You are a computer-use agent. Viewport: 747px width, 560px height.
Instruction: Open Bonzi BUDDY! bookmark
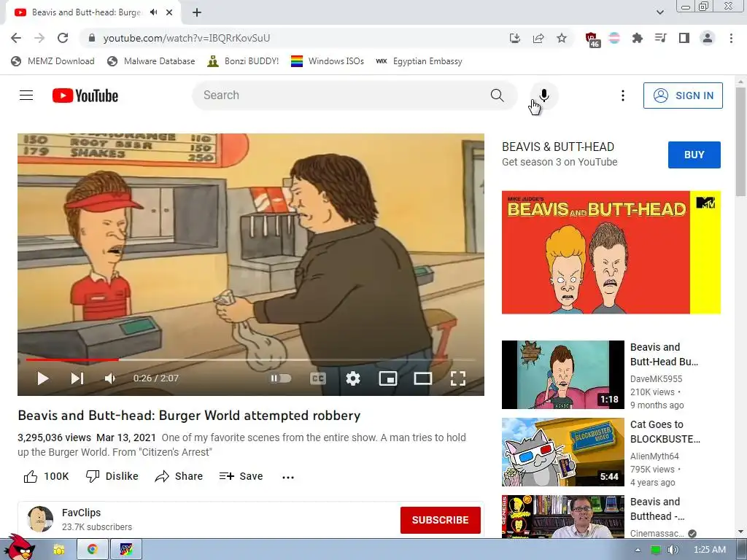tap(243, 61)
